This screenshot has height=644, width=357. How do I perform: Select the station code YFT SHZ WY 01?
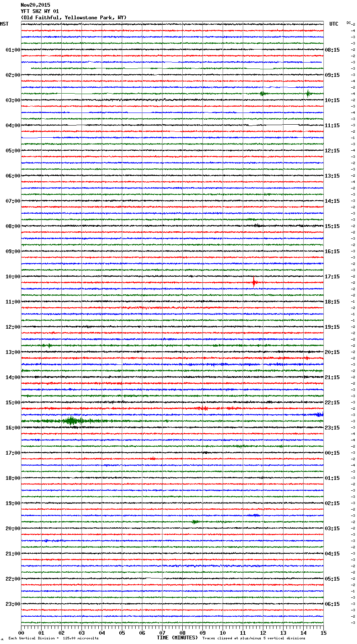coord(40,11)
